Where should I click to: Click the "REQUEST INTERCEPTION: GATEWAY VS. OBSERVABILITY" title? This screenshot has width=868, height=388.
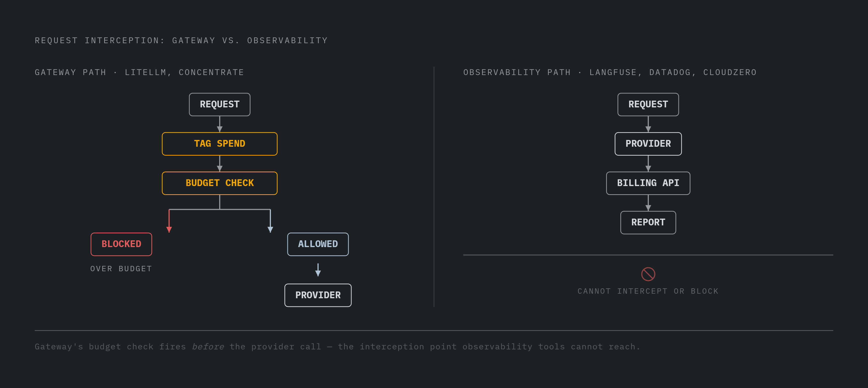click(x=181, y=41)
